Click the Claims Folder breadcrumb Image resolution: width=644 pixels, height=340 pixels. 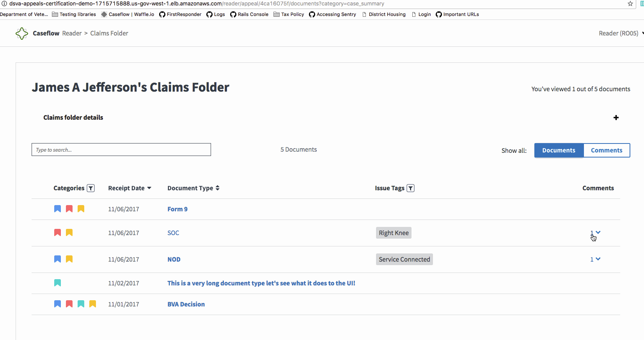109,34
